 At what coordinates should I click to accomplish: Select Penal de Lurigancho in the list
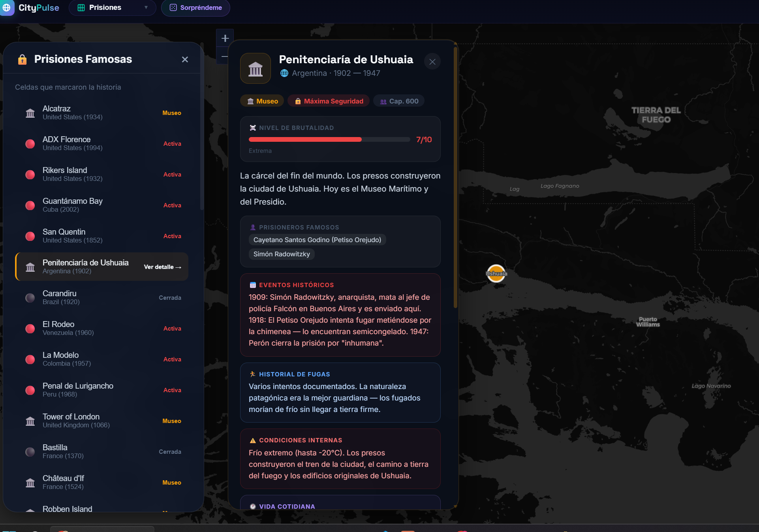point(102,390)
